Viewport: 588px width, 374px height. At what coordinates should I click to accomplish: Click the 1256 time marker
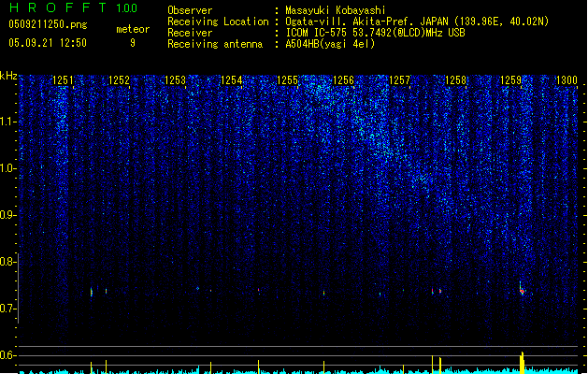click(343, 80)
